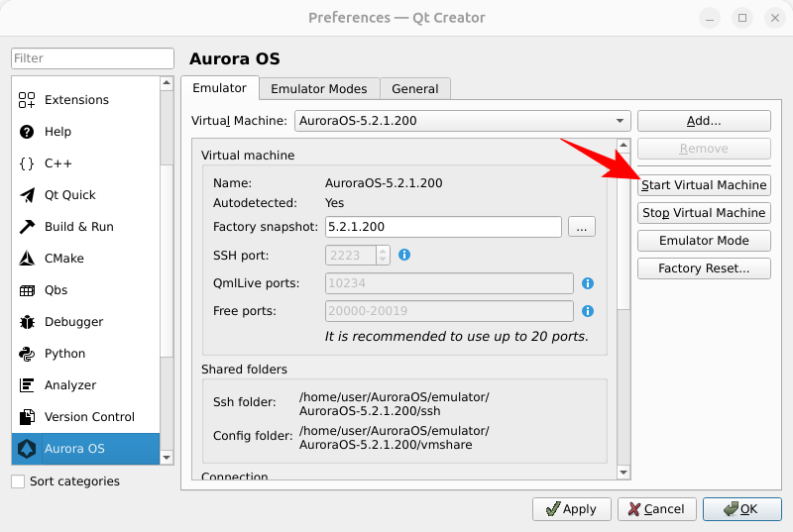The image size is (793, 532).
Task: Click the Aurora OS hexagon icon
Action: click(x=27, y=449)
